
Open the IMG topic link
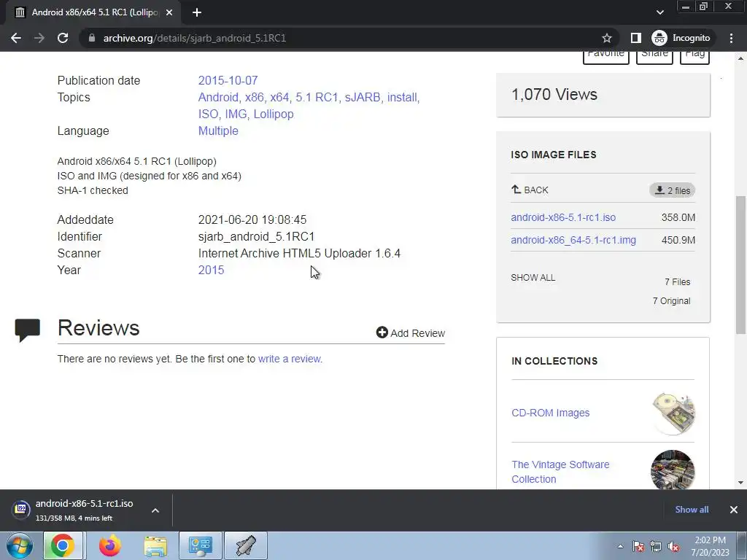236,114
